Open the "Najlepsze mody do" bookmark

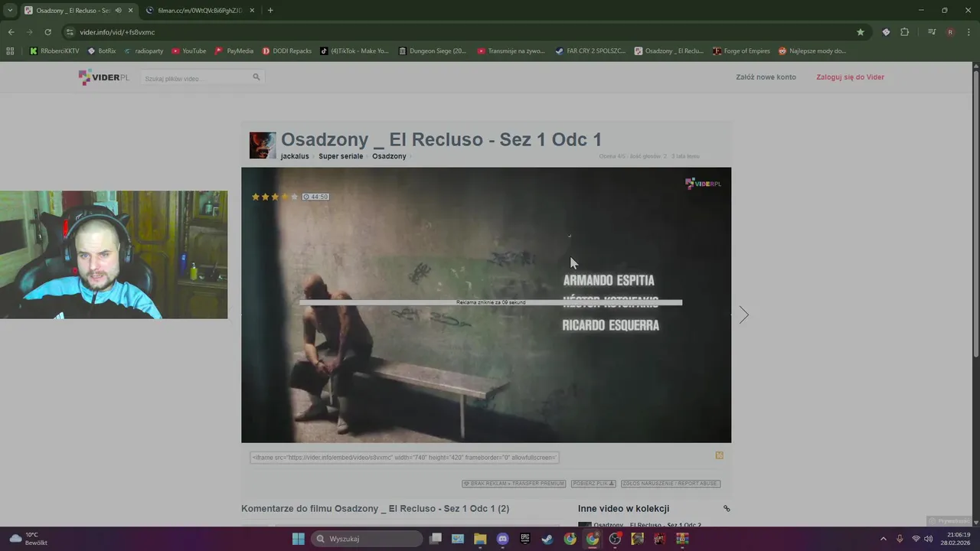click(x=812, y=51)
